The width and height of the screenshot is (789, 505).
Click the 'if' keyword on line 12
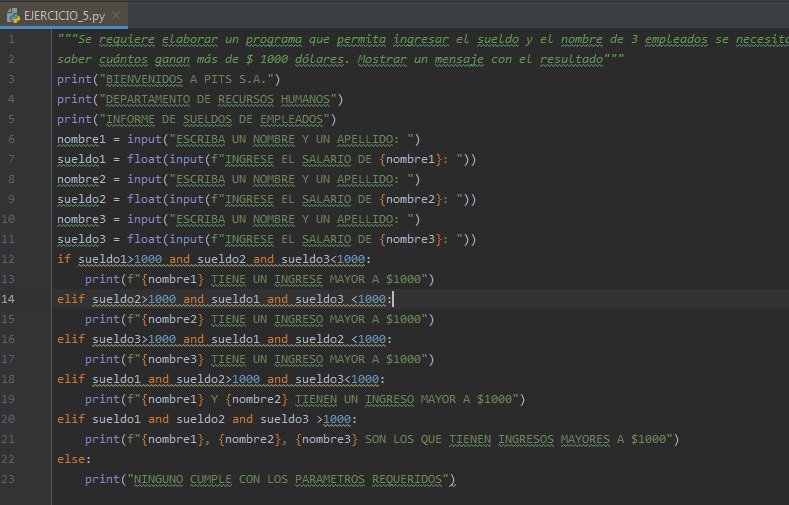[x=64, y=260]
